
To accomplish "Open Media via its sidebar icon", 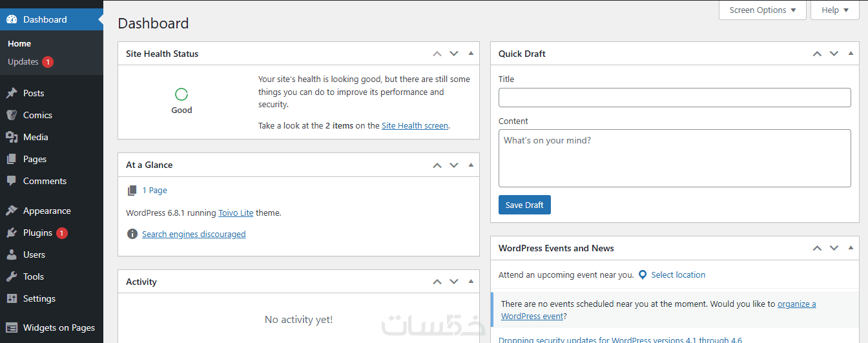I will [12, 137].
